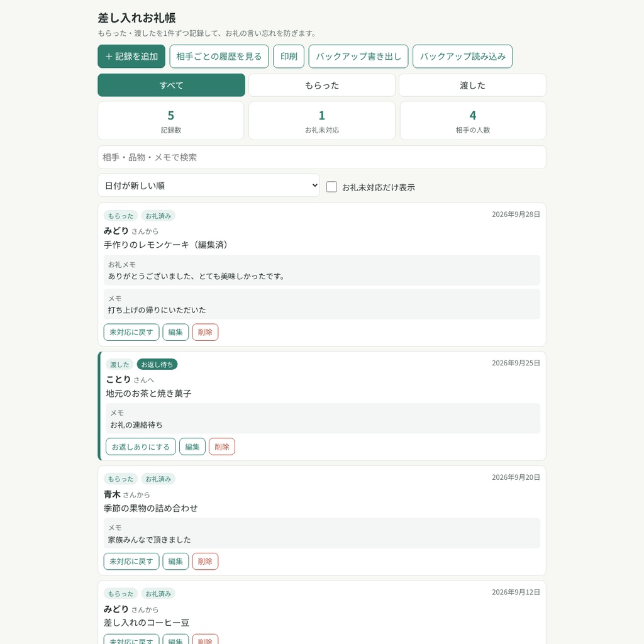Click the memo 打ち上げの帰りにいただいた
The height and width of the screenshot is (644, 644).
pyautogui.click(x=157, y=310)
